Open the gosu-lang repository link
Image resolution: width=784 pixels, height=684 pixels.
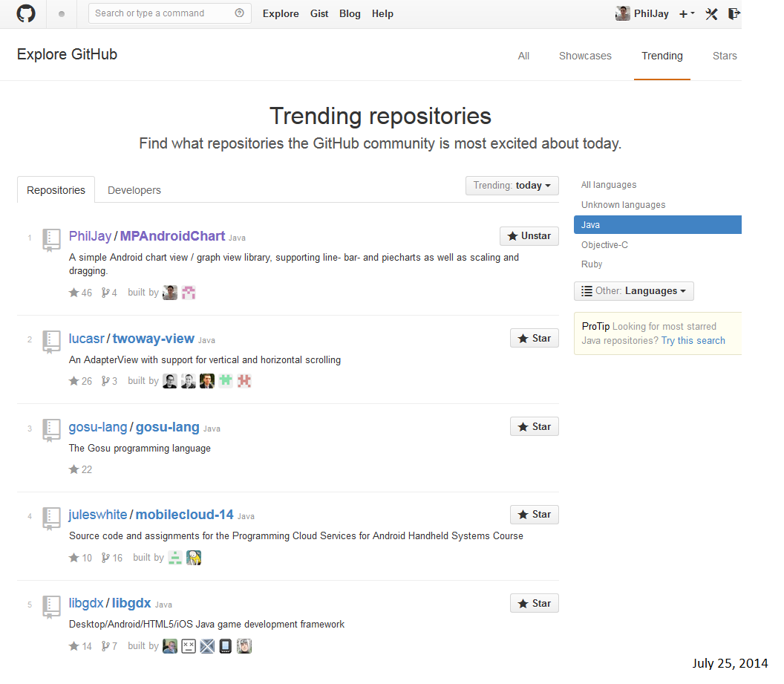[x=167, y=427]
